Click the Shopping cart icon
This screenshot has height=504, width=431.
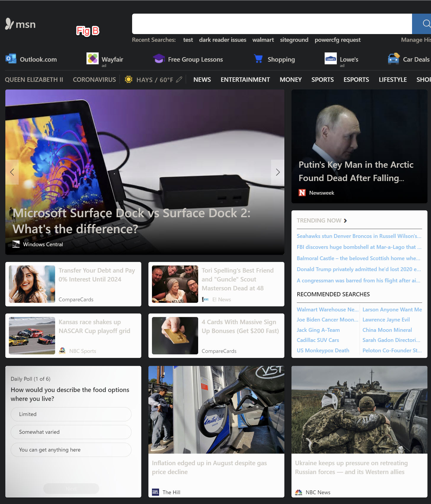click(259, 59)
